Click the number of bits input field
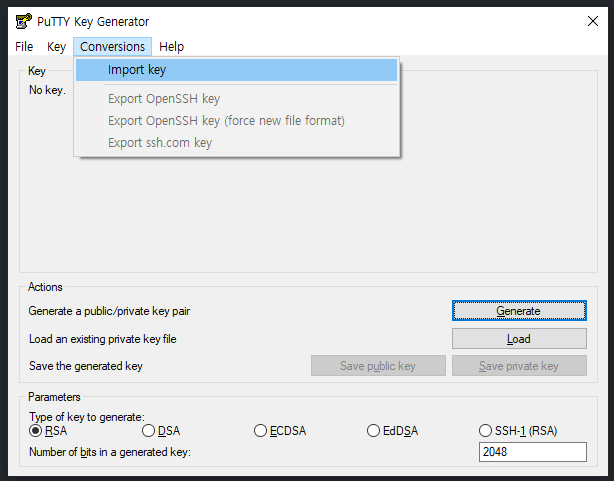The width and height of the screenshot is (614, 481). tap(532, 452)
